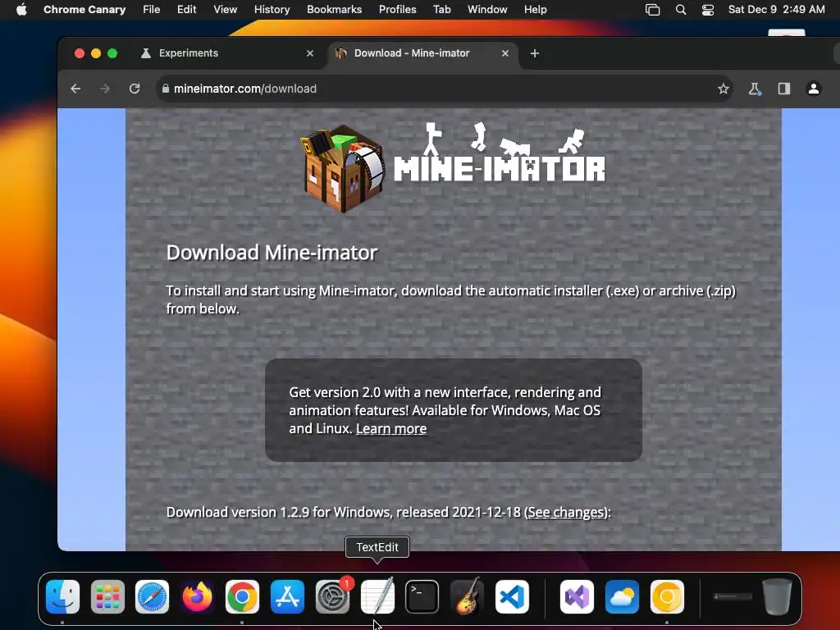Viewport: 840px width, 630px height.
Task: Open Visual Studio Code in Dock
Action: click(512, 597)
